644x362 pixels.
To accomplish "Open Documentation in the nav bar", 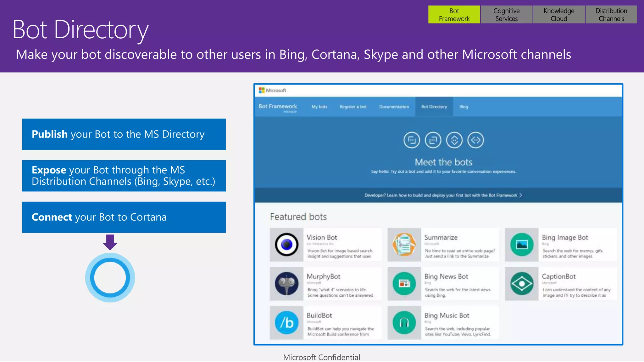I will click(394, 107).
